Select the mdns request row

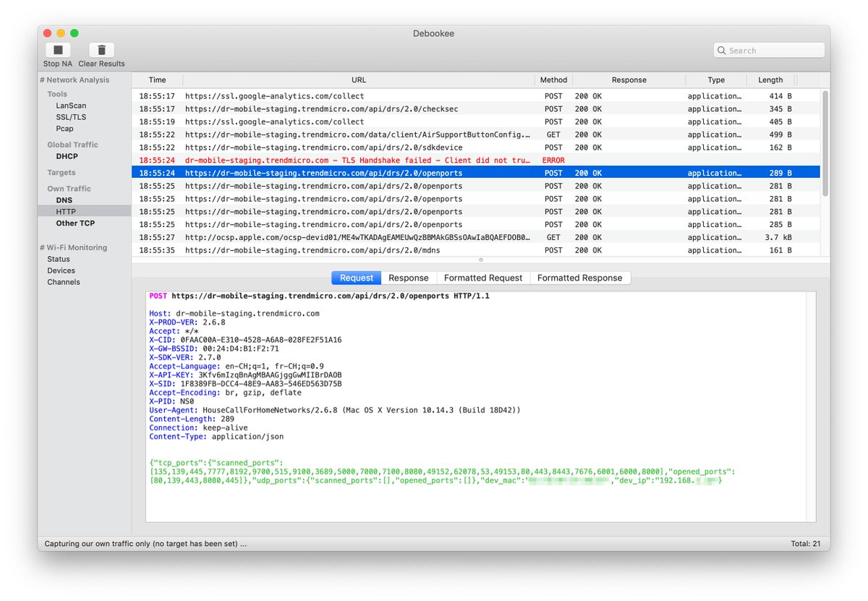(x=477, y=250)
